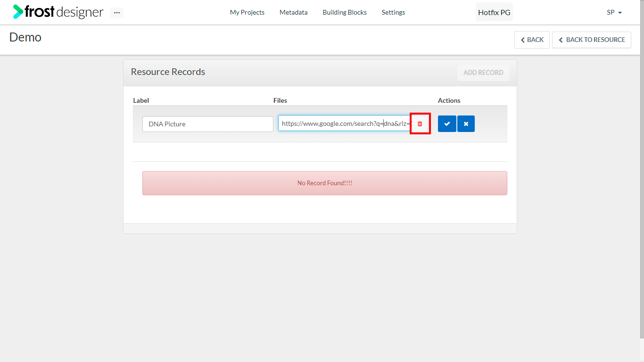Open the SP user dropdown
644x362 pixels.
pos(614,12)
